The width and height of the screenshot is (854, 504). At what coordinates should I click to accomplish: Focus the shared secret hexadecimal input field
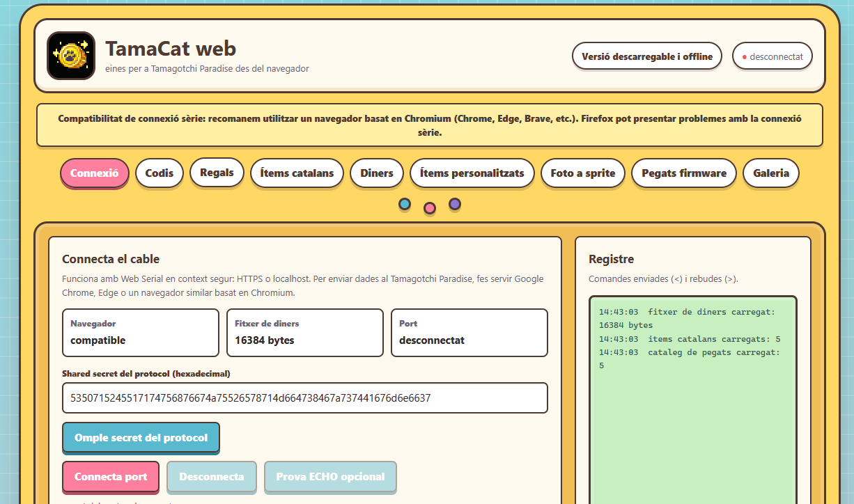click(x=305, y=398)
